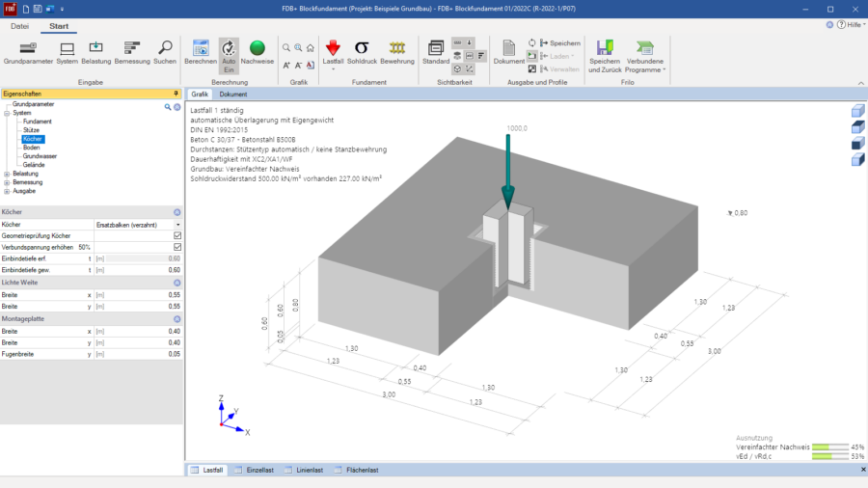Open the Datei menu

pyautogui.click(x=19, y=26)
